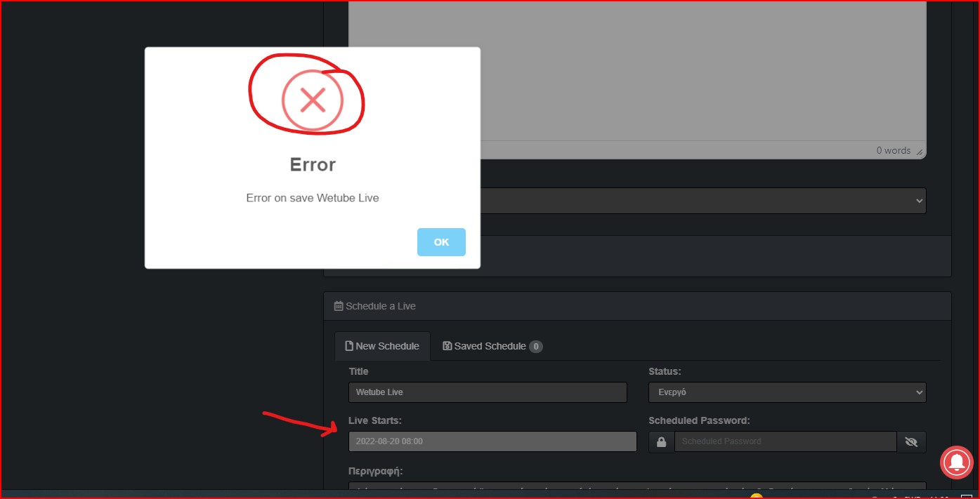Click OK in the Error dialog
Screen dimensions: 980x499
(x=441, y=242)
